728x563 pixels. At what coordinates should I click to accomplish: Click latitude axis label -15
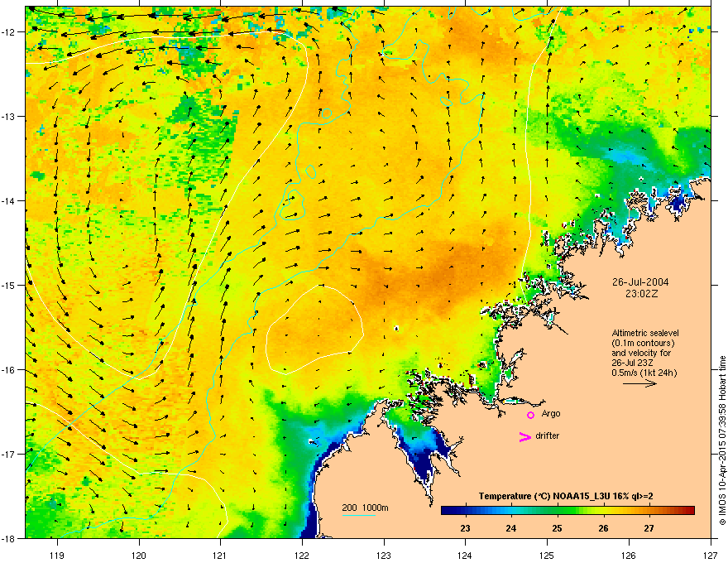[x=8, y=285]
